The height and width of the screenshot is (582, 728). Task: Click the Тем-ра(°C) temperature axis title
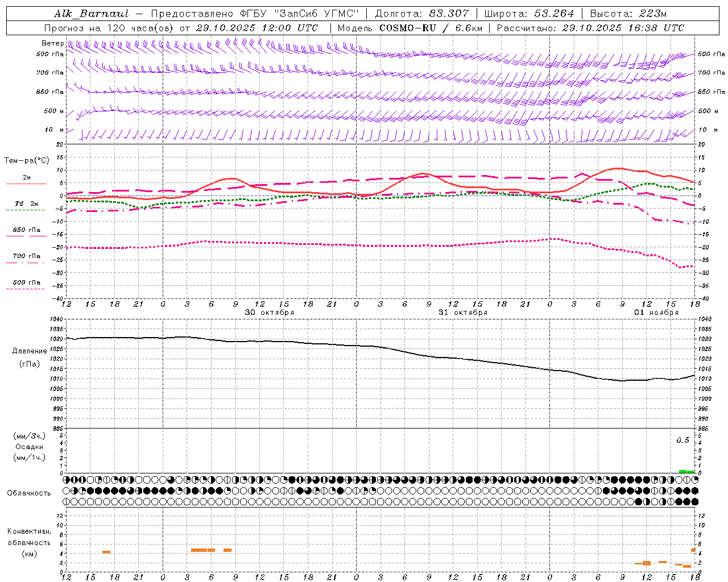[27, 161]
